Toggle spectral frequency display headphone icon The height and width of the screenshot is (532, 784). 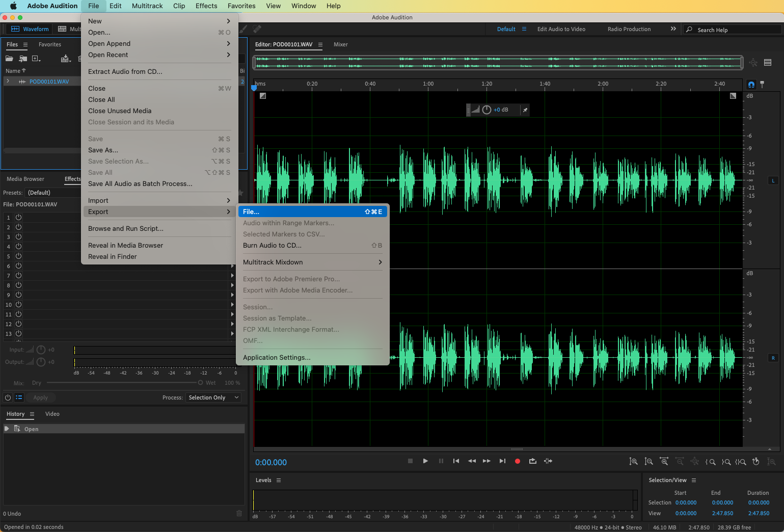(751, 84)
